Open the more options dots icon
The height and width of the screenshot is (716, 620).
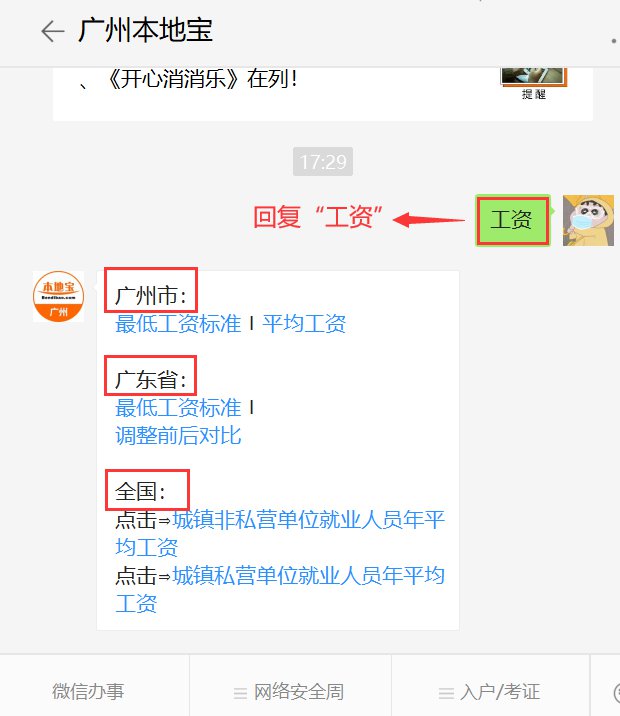tap(614, 41)
